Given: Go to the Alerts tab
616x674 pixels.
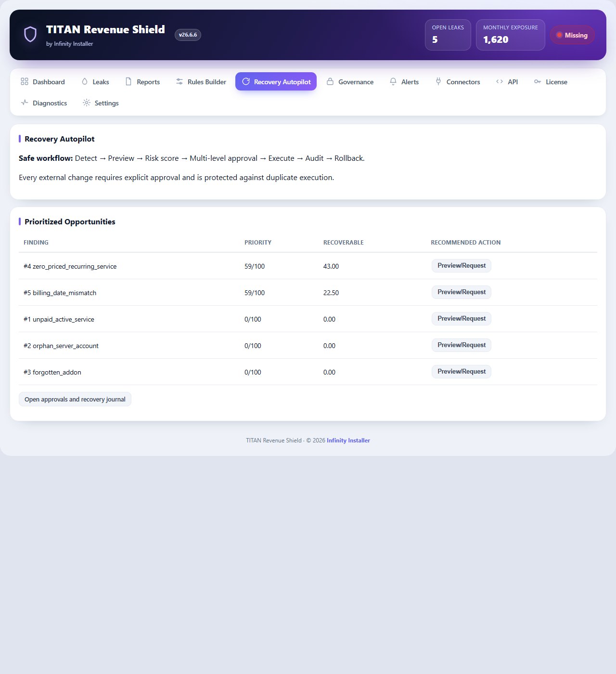Looking at the screenshot, I should (x=404, y=82).
